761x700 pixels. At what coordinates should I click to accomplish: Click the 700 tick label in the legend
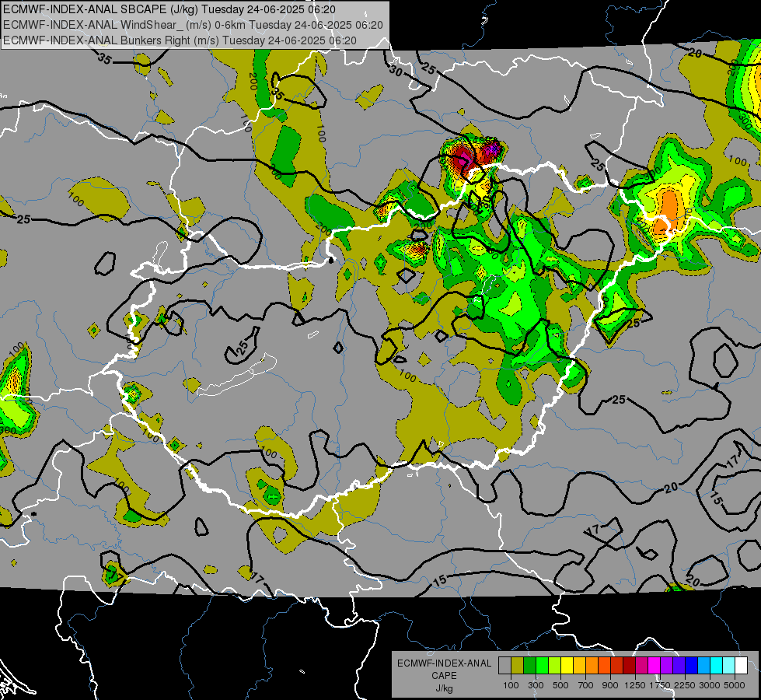pos(586,685)
